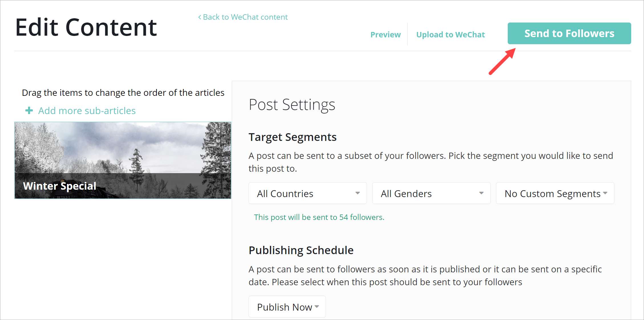Viewport: 644px width, 320px height.
Task: Click the back chevron before WeChat content
Action: pos(200,17)
